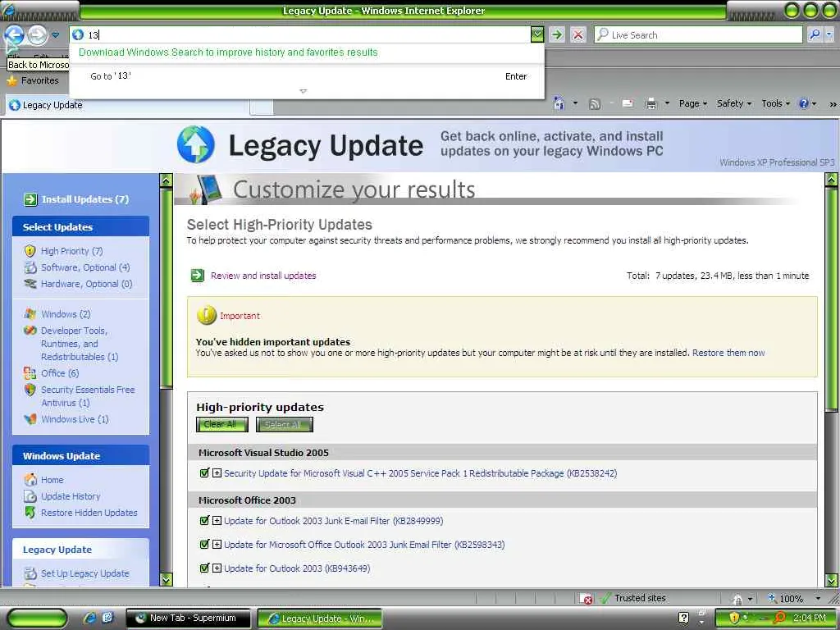This screenshot has height=630, width=840.
Task: Go to Windows Update Home link
Action: [52, 480]
